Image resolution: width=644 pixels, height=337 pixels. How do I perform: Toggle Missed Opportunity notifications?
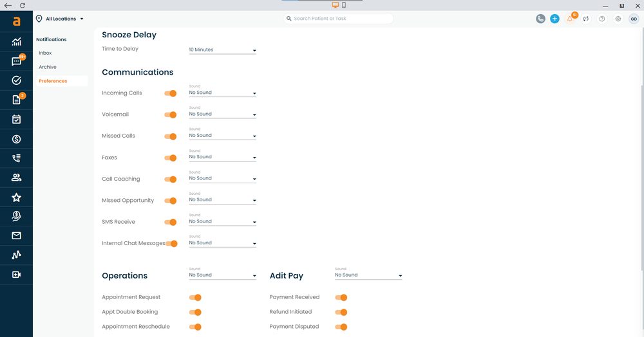click(x=171, y=201)
